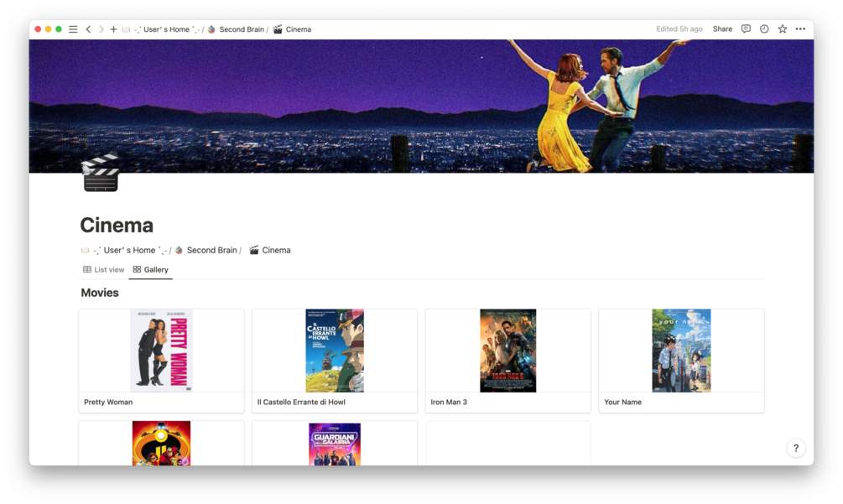
Task: Select the Gallery tab
Action: tap(150, 270)
